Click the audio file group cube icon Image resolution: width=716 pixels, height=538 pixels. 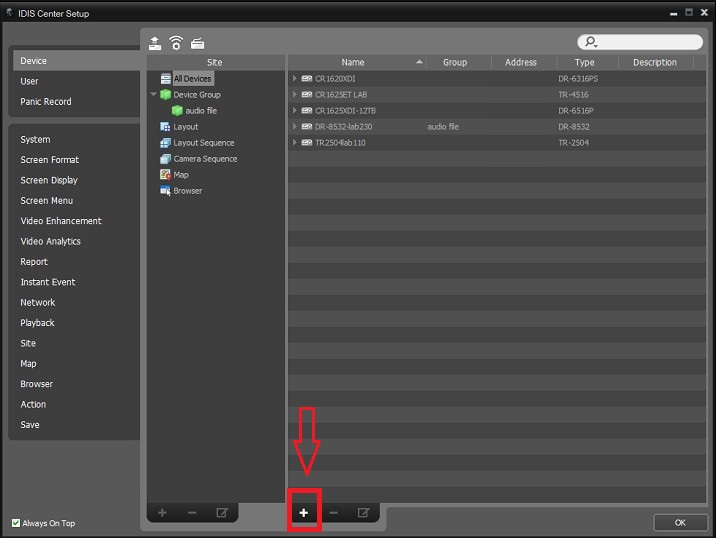(177, 111)
